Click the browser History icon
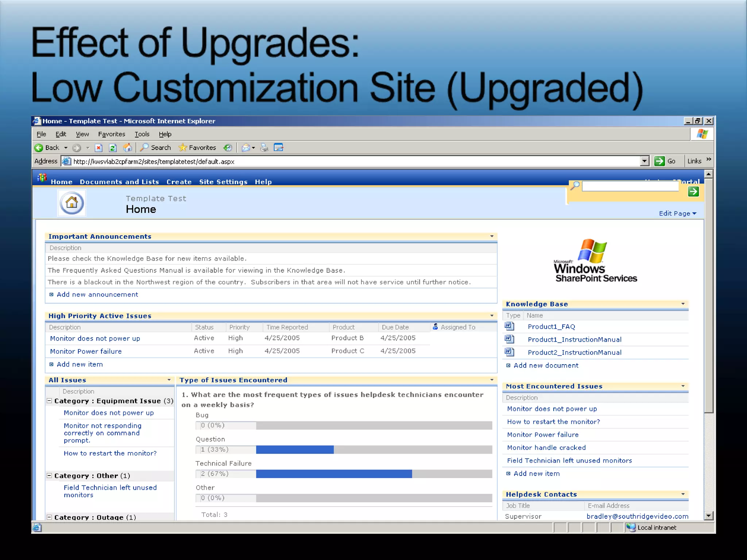 point(228,148)
